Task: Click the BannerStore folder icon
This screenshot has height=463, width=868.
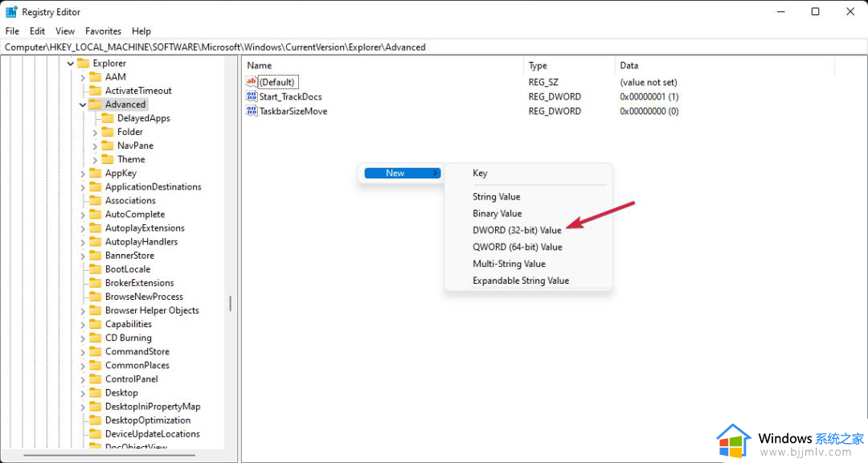Action: point(95,256)
